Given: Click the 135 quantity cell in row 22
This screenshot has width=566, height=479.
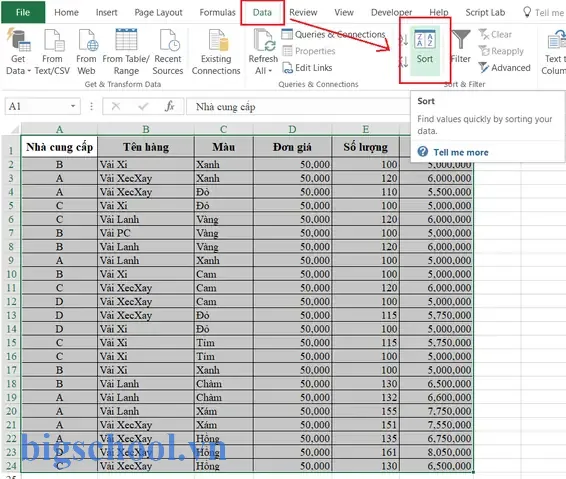Looking at the screenshot, I should (x=365, y=438).
